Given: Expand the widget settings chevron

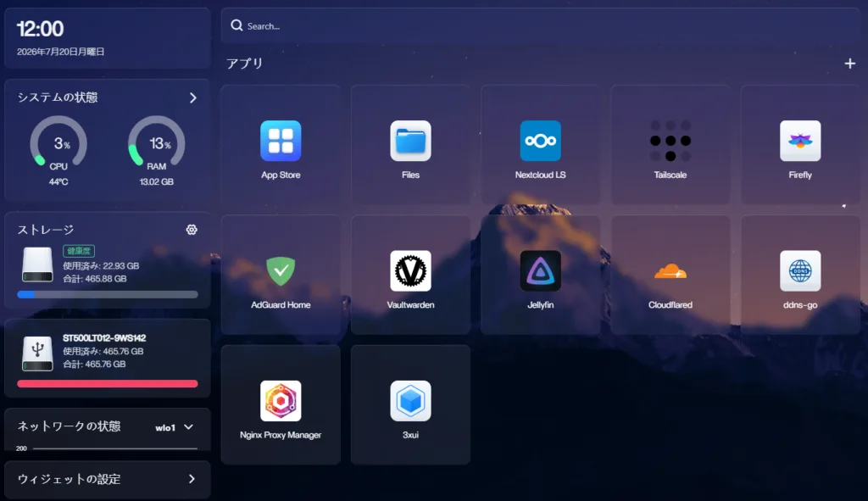Looking at the screenshot, I should 192,479.
